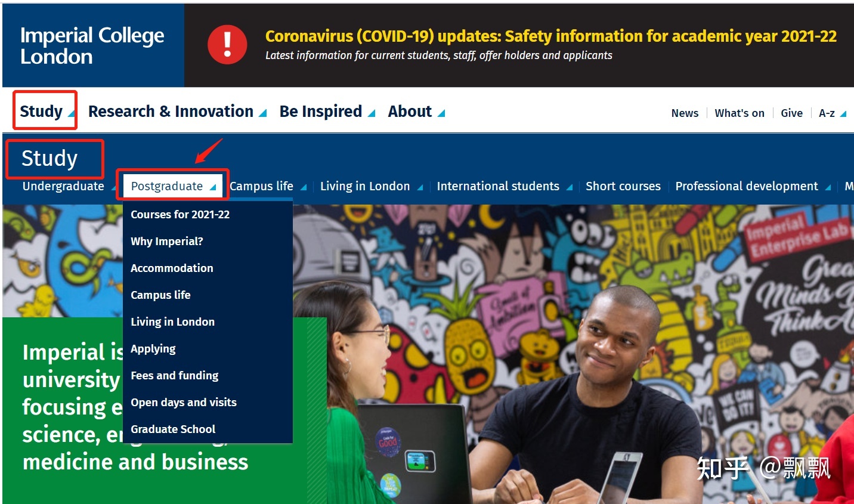Expand the Be Inspired arrow
The width and height of the screenshot is (854, 504).
(x=371, y=113)
